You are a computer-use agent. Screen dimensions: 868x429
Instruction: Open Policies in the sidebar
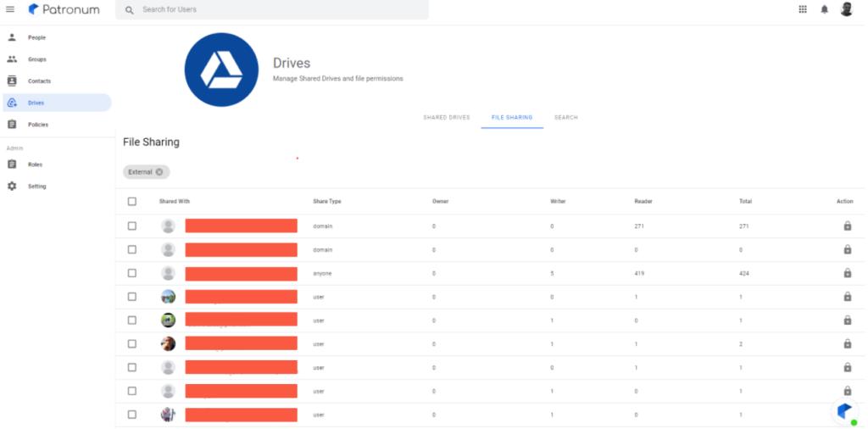click(x=57, y=125)
